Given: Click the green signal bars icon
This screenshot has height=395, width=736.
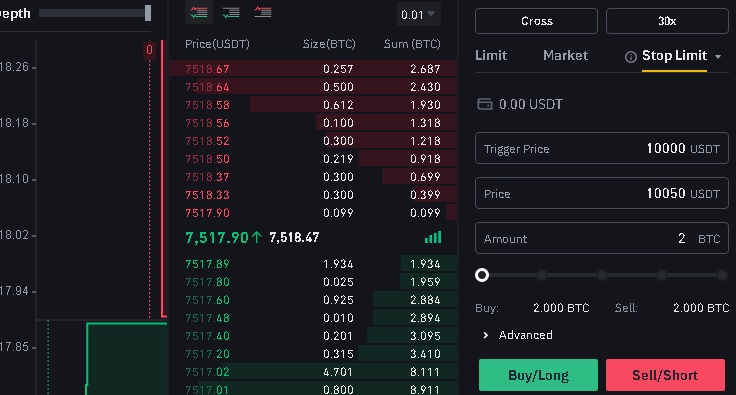Looking at the screenshot, I should 433,237.
